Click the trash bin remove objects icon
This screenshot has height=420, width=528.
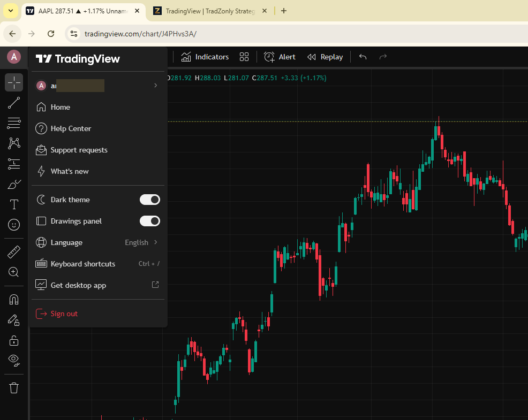pos(14,388)
